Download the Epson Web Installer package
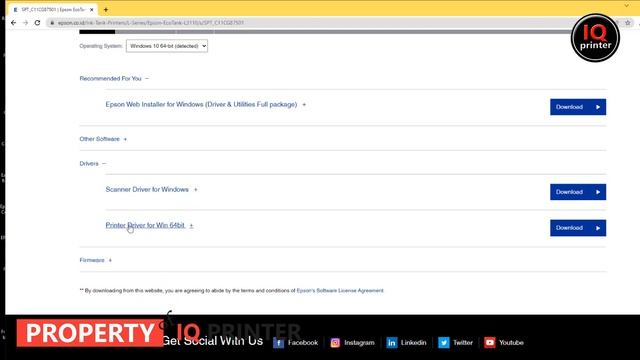Screen dimensions: 640x360 [x=578, y=107]
